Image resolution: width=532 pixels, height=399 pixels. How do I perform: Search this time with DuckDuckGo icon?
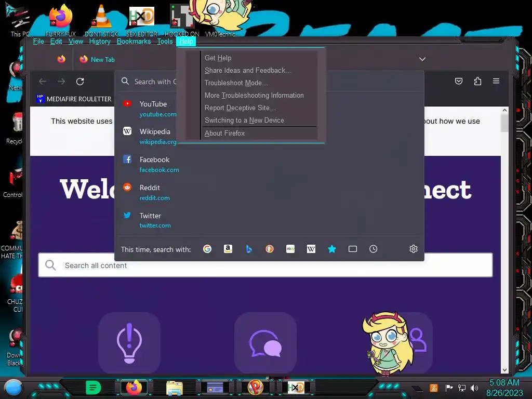coord(270,249)
